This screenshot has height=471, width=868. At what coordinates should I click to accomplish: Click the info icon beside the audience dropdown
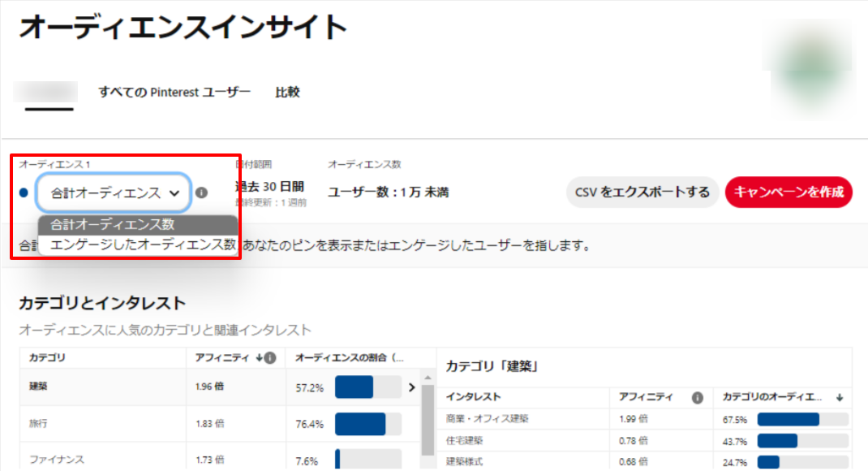point(201,193)
